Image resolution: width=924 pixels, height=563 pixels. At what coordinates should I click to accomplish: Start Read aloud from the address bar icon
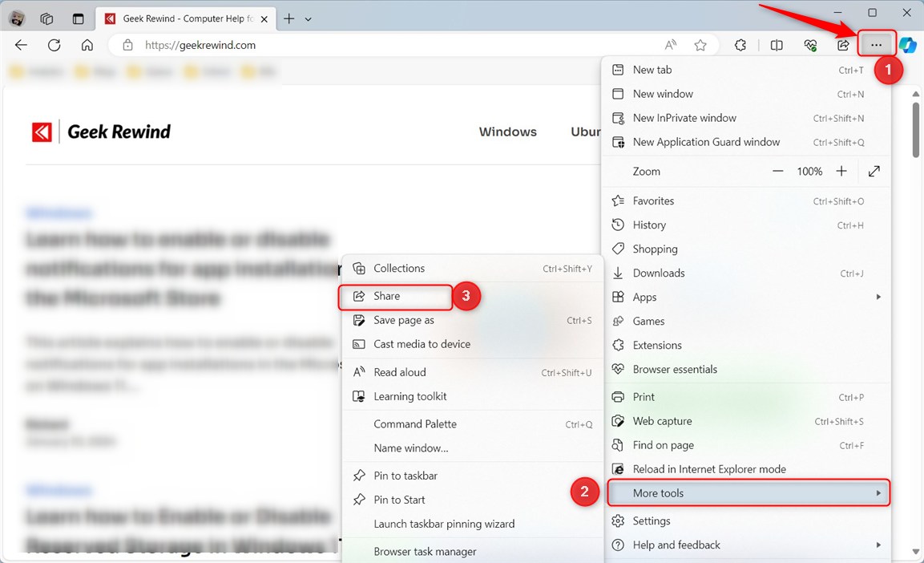click(x=670, y=45)
